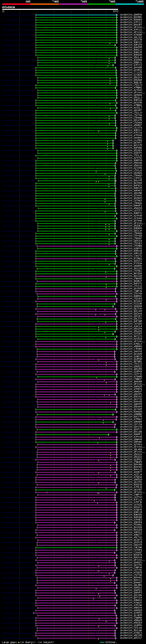The width and height of the screenshot is (146, 644).
Task: Select the UniRef100_B9RXS2 label
Action: tap(131, 42)
